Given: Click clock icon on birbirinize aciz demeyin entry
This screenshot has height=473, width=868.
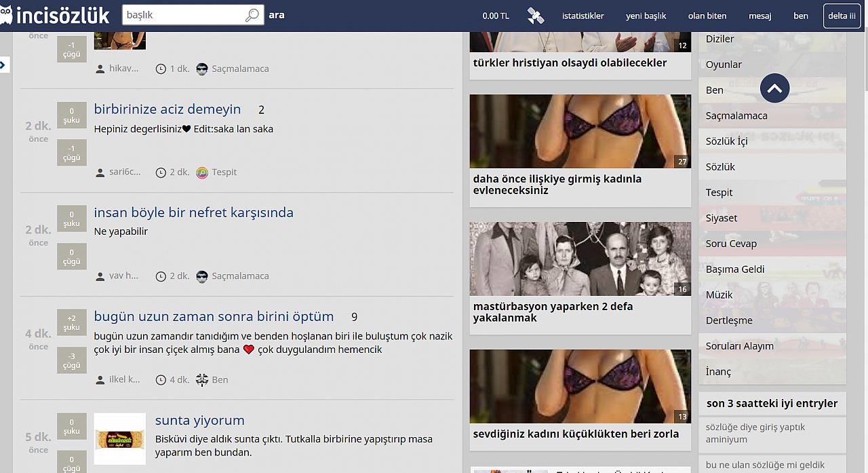Looking at the screenshot, I should click(161, 172).
